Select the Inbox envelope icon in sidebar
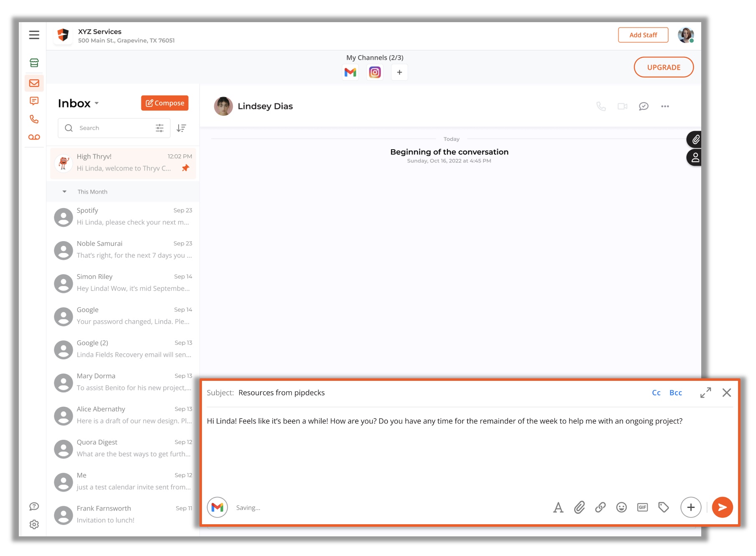The image size is (756, 556). 34,83
